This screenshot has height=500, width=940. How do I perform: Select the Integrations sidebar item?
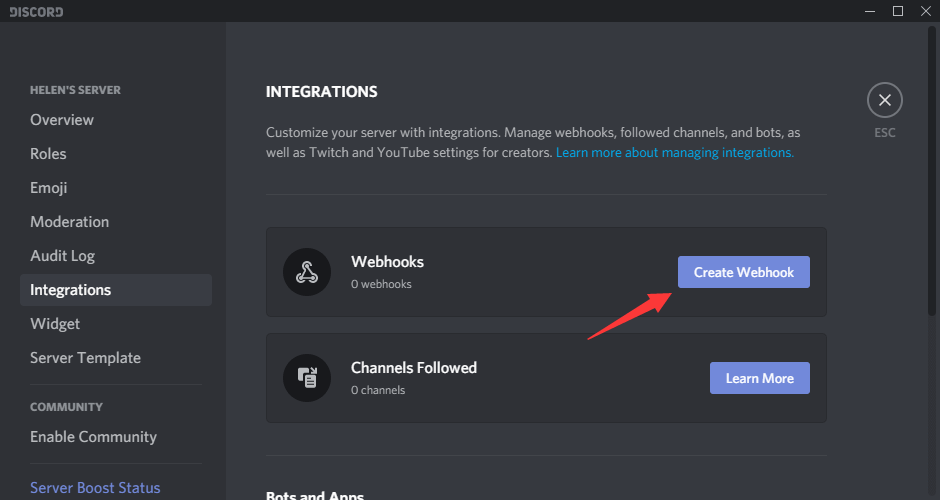click(x=71, y=290)
